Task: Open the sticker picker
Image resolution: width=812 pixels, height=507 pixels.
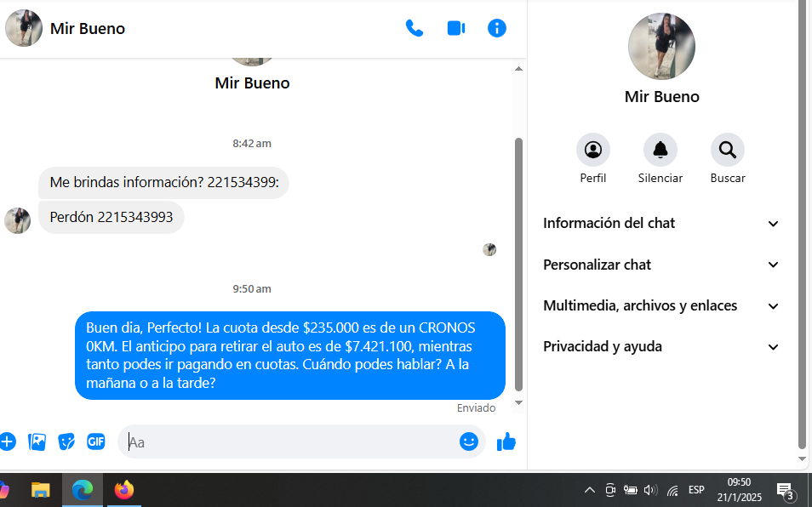Action: pyautogui.click(x=66, y=441)
